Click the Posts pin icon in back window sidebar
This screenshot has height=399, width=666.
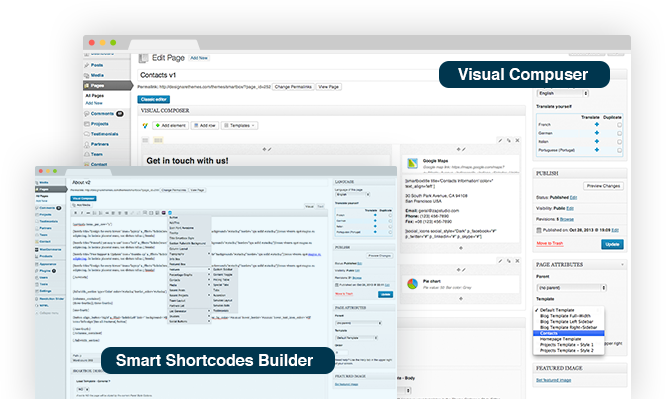pyautogui.click(x=86, y=65)
